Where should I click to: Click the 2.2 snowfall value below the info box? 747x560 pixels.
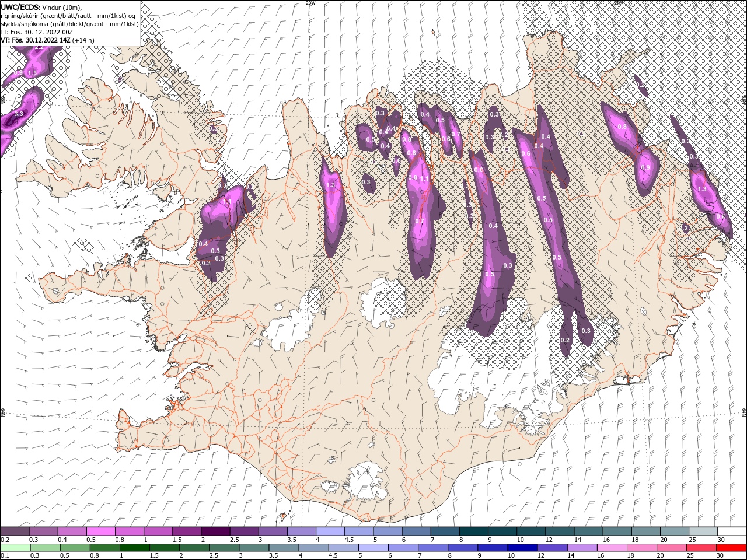click(x=39, y=48)
